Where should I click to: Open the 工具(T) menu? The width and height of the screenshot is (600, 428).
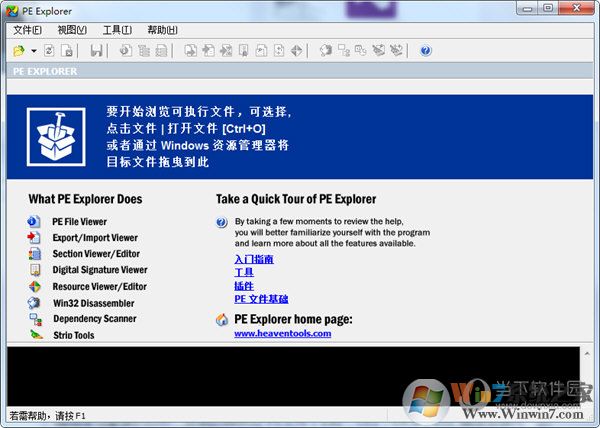(117, 30)
